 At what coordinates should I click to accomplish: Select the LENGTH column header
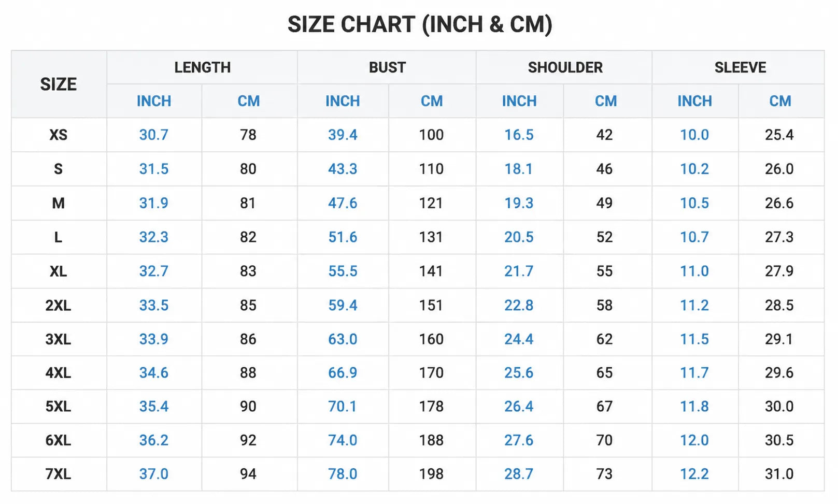pos(202,67)
